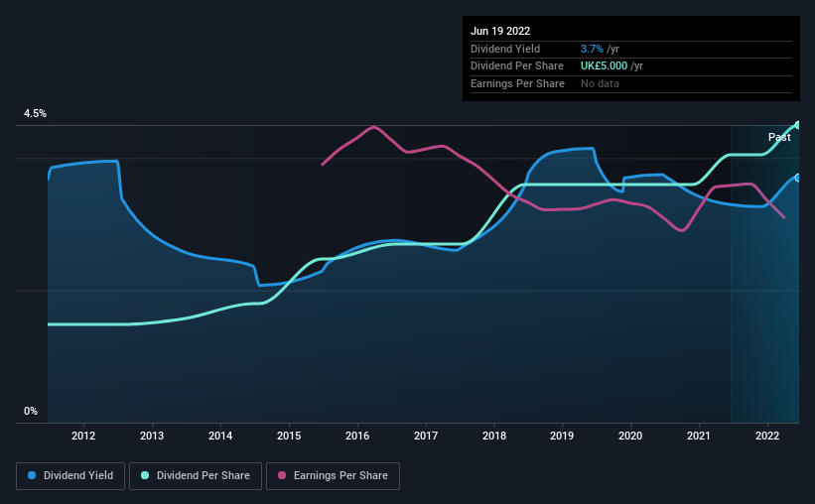Click the 4.5% y-axis label
This screenshot has width=815, height=504.
(35, 114)
